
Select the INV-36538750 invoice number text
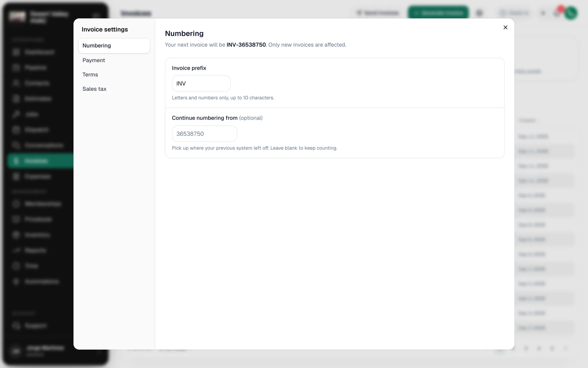coord(246,45)
